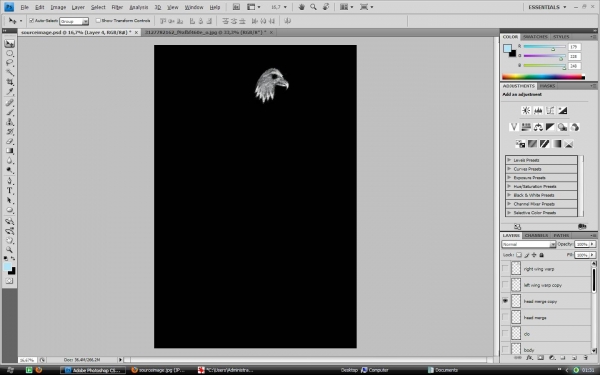Choose the Hand tool in application bar
This screenshot has width=600, height=375.
pyautogui.click(x=302, y=7)
